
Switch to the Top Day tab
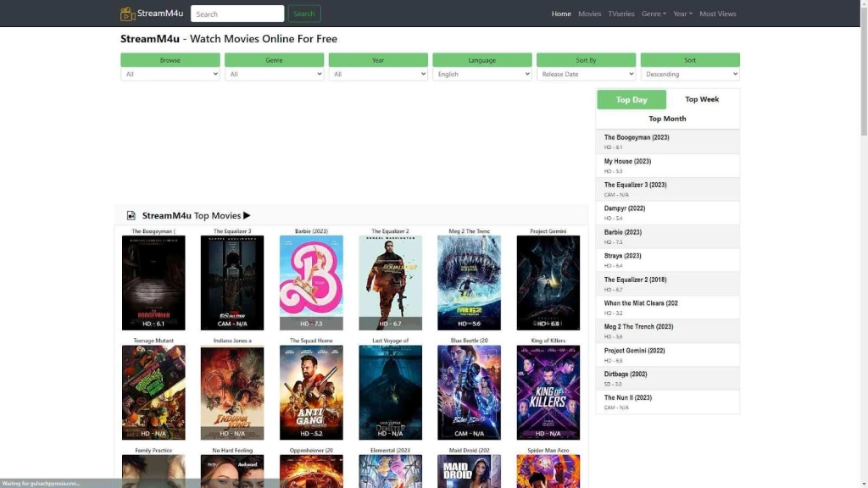[632, 99]
